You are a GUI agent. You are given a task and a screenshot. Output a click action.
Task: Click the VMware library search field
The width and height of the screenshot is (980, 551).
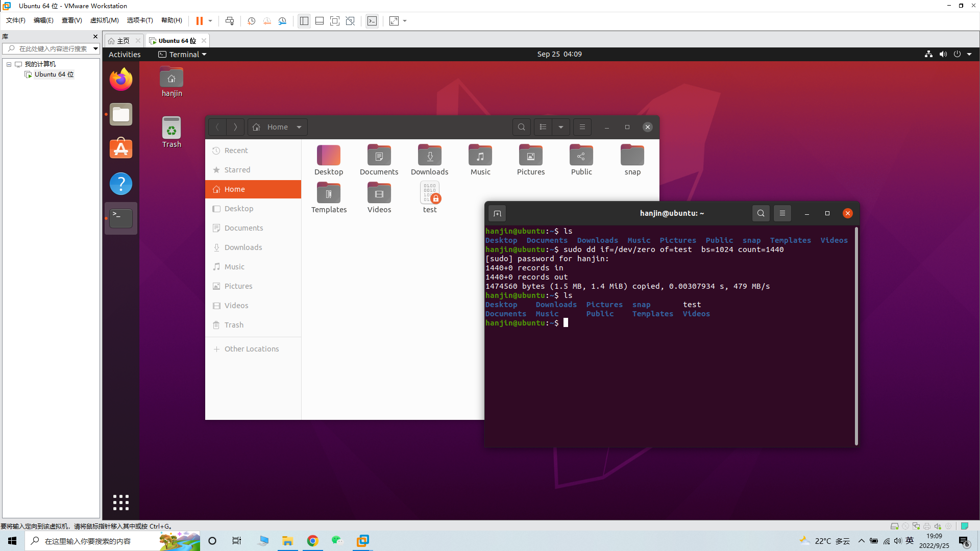coord(51,48)
